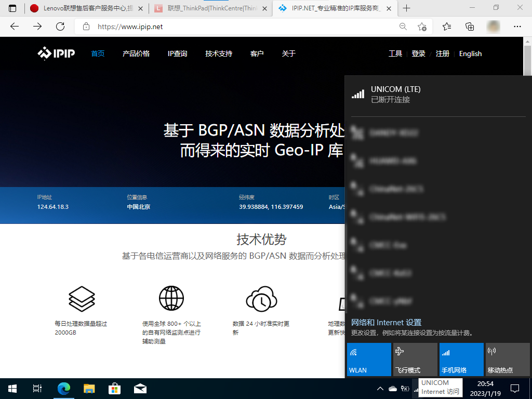
Task: Open the Favorites list icon
Action: pyautogui.click(x=447, y=26)
